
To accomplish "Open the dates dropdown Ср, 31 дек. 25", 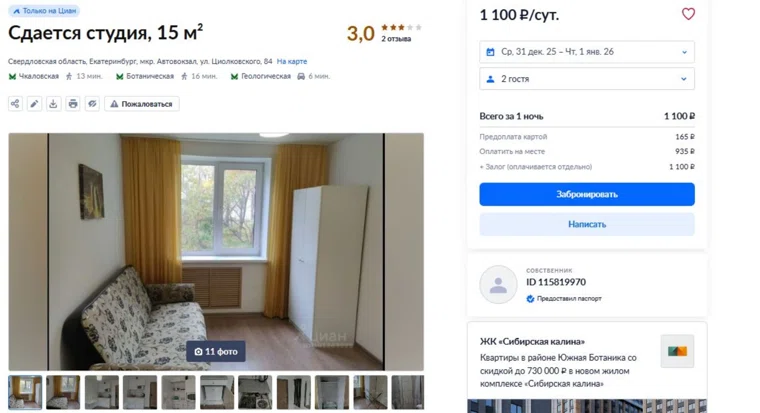I will tap(586, 52).
